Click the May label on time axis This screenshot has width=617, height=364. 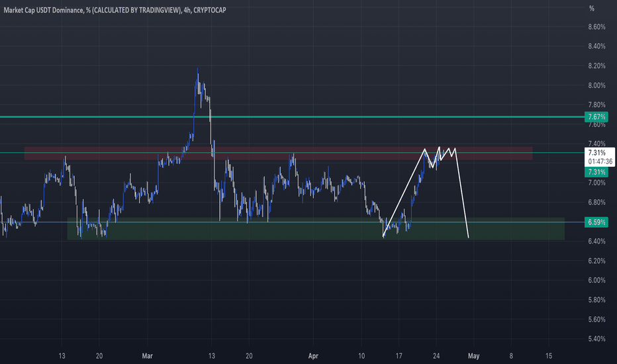474,356
